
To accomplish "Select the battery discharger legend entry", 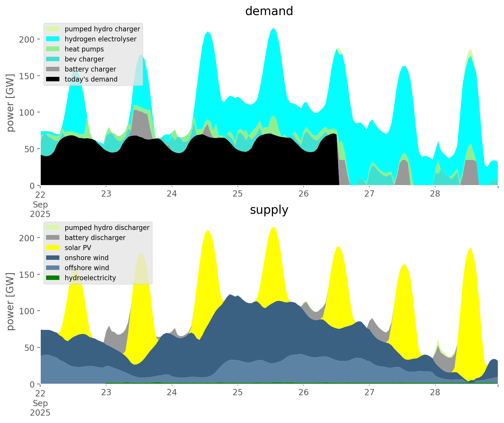I will 95,238.
